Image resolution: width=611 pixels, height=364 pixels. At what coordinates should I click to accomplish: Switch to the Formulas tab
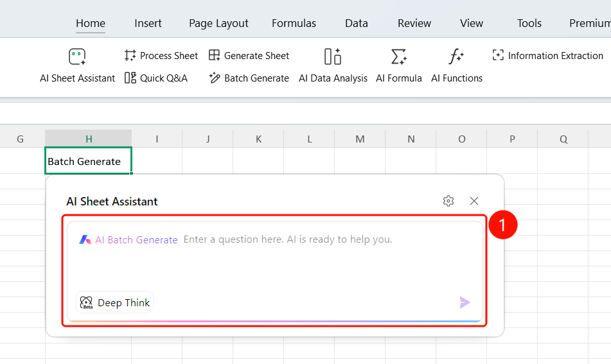[x=294, y=23]
